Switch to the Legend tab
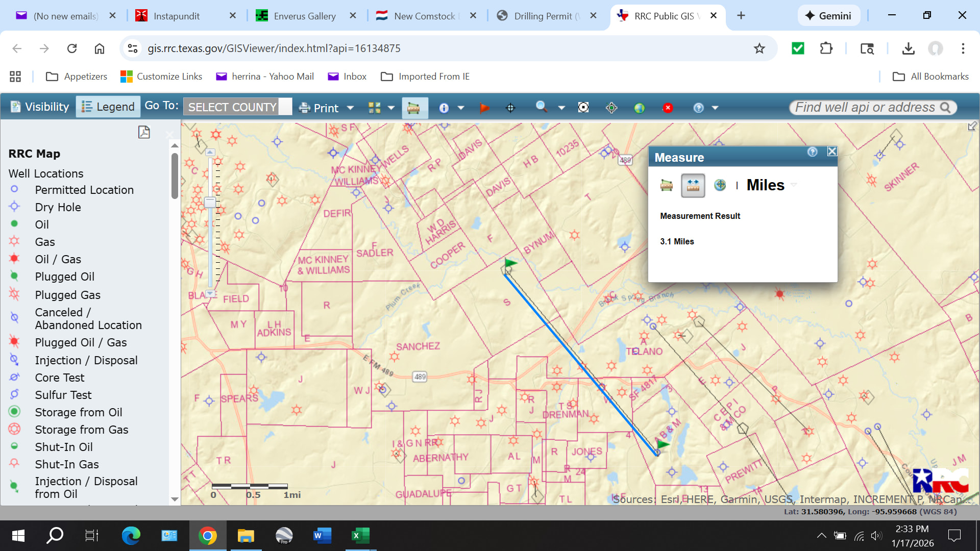Image resolution: width=980 pixels, height=551 pixels. [x=108, y=107]
